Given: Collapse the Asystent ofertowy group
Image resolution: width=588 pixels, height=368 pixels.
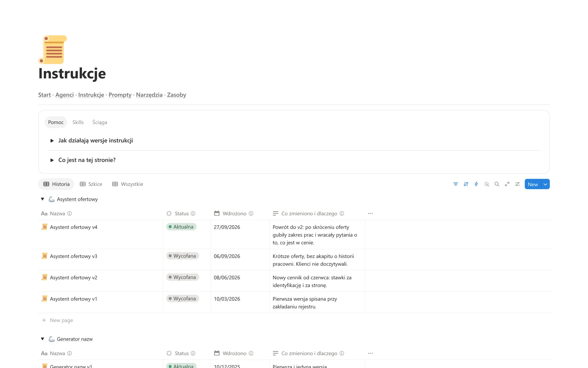Looking at the screenshot, I should 43,199.
